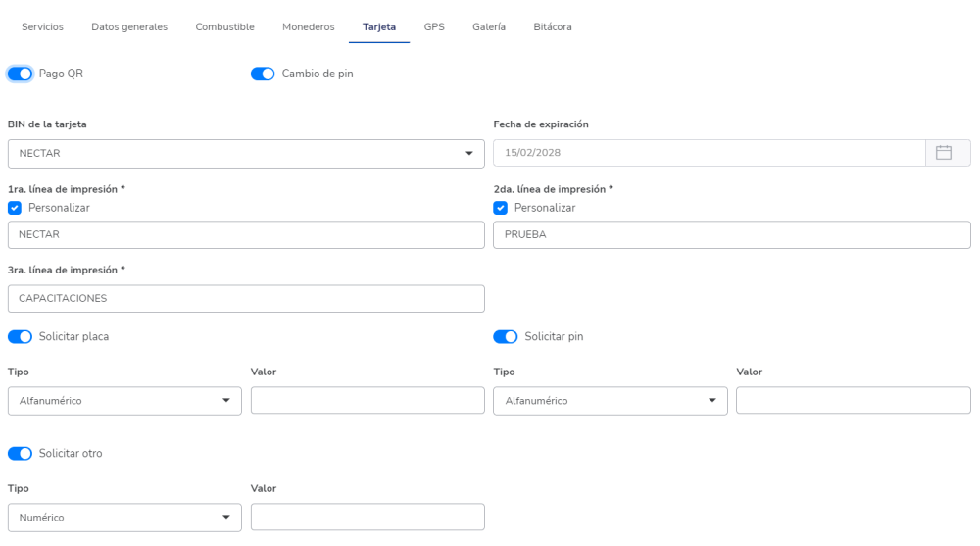980x546 pixels.
Task: Uncheck Personalizar for second print line
Action: point(501,208)
